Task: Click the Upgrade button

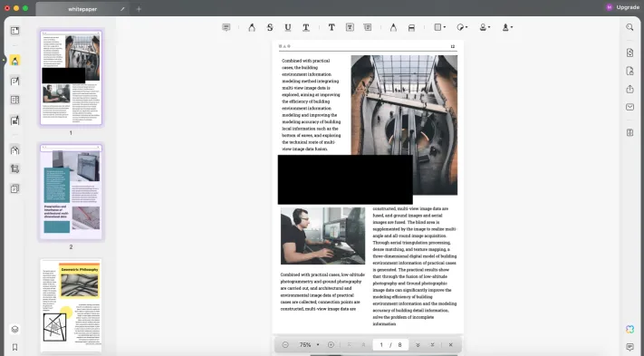Action: pos(628,7)
